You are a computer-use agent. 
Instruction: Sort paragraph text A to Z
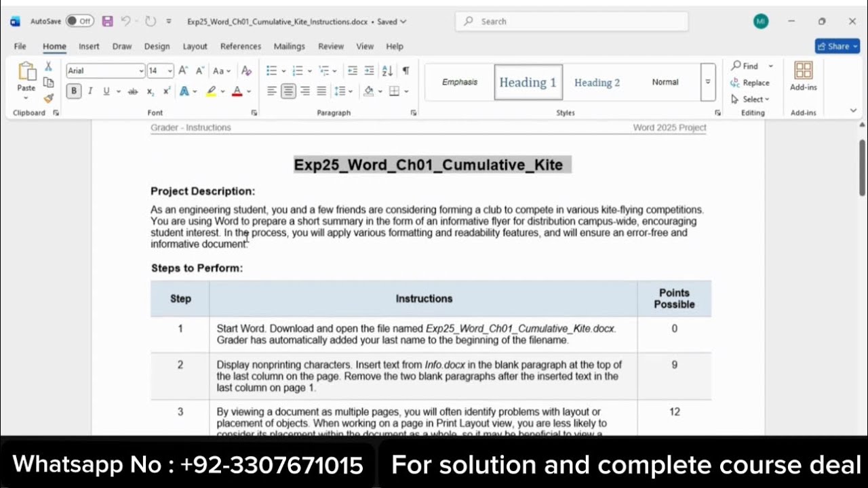click(387, 70)
